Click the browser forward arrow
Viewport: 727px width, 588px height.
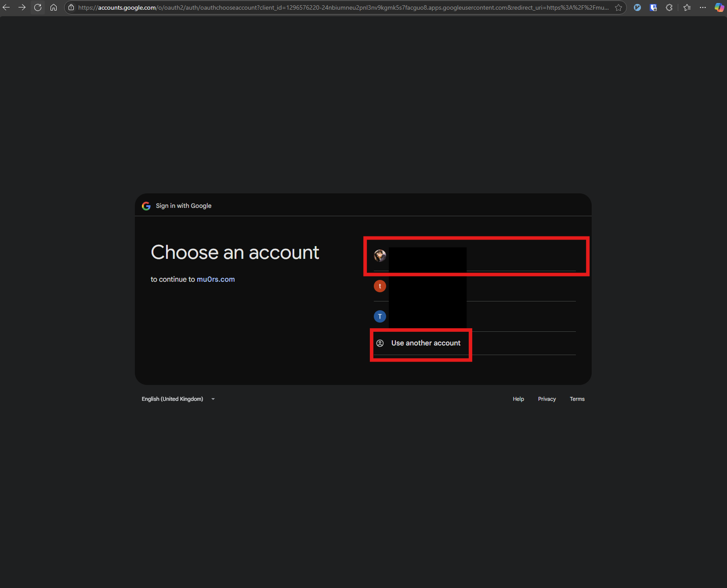coord(22,7)
